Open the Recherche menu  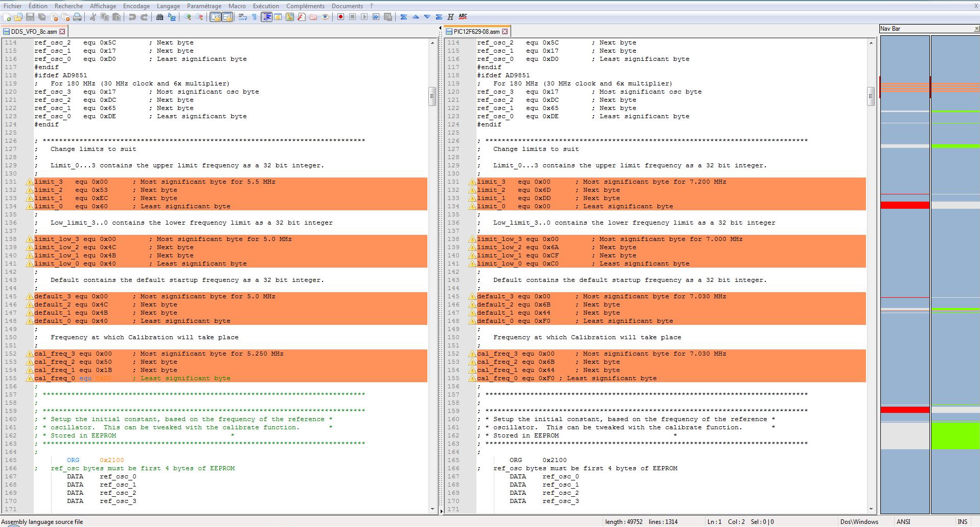coord(69,6)
